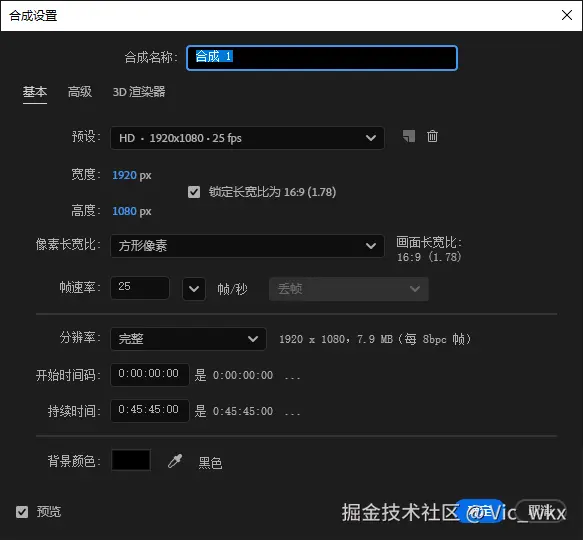
Task: Open the 丢帧 dropdown
Action: pyautogui.click(x=349, y=289)
